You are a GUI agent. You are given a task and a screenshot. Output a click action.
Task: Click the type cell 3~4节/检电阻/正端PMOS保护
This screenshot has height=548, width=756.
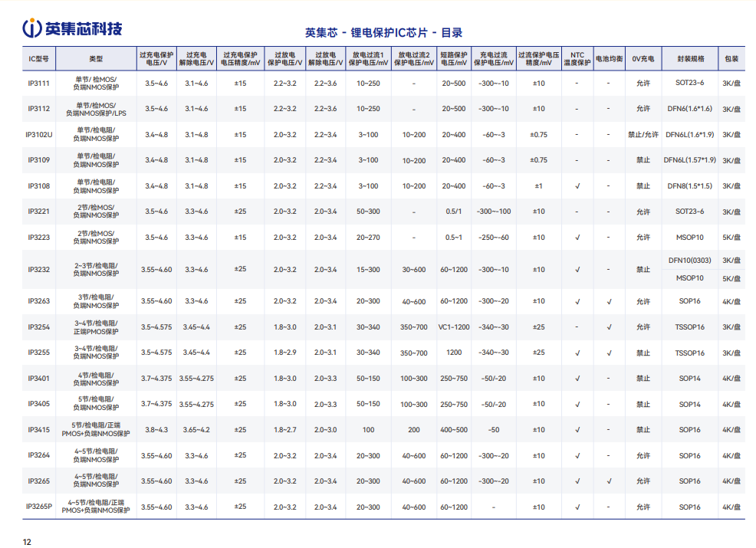point(96,327)
